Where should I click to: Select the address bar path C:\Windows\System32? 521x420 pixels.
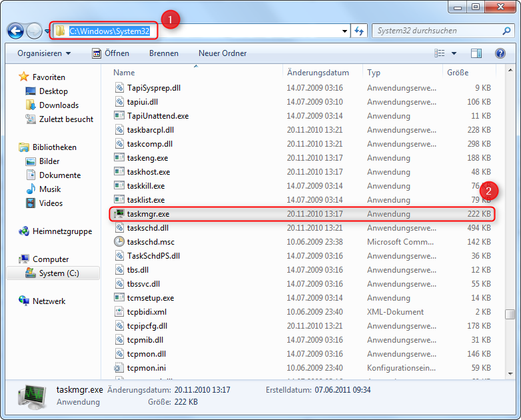(109, 31)
